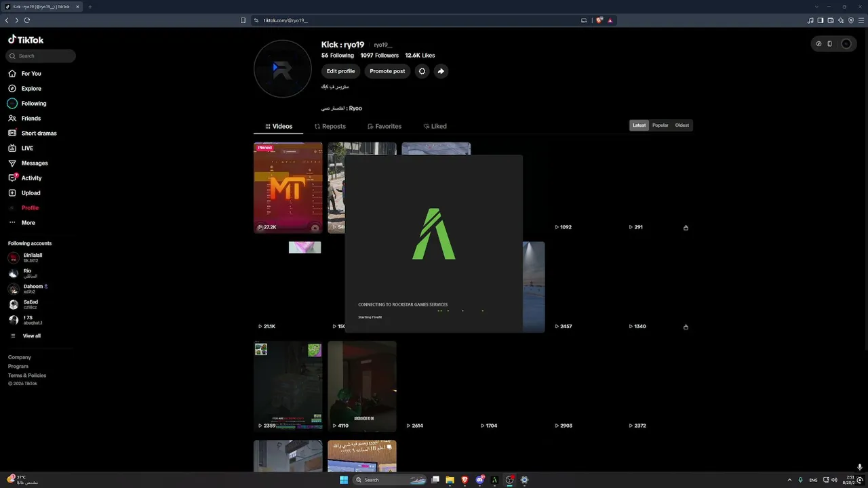Switch to the Reposts tab
The image size is (868, 488).
point(330,127)
